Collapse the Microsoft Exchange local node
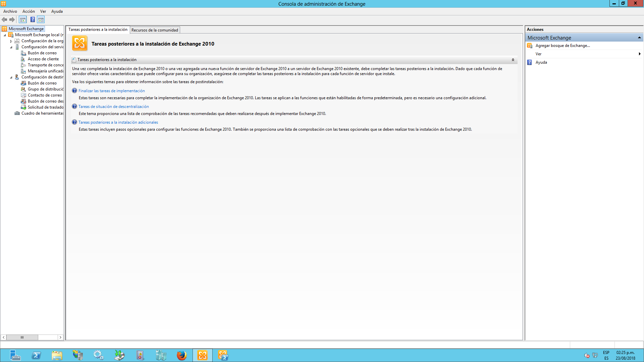The height and width of the screenshot is (362, 644). coord(5,35)
